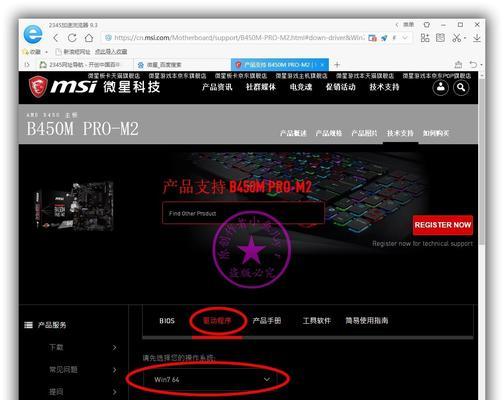The image size is (504, 400).
Task: Click the blue e browser logo
Action: tap(33, 34)
